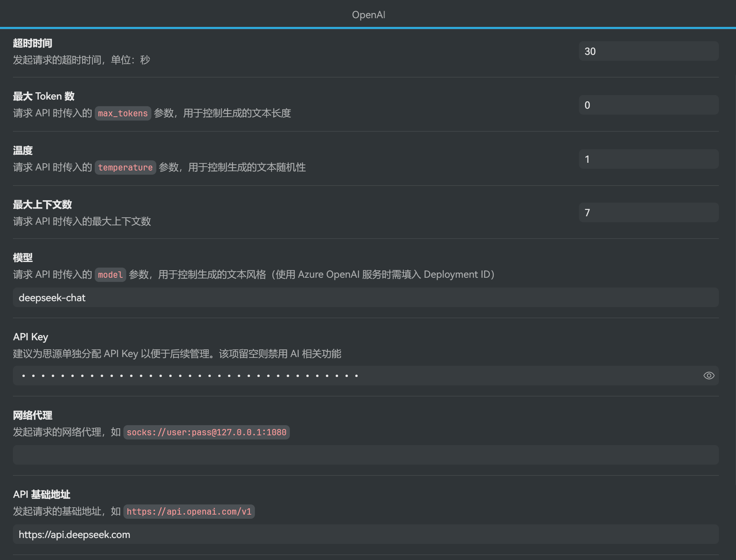This screenshot has width=736, height=560.
Task: Click the model code tag
Action: [x=110, y=275]
